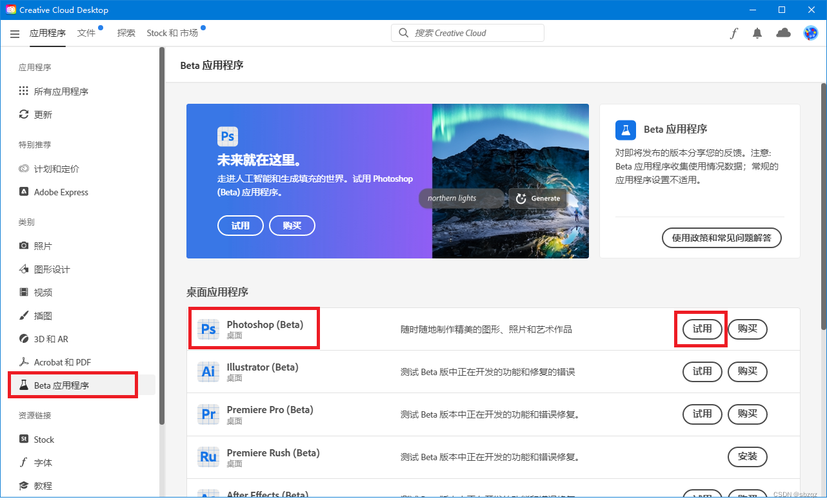
Task: Click the Premiere Pro (Beta) title text
Action: click(270, 409)
